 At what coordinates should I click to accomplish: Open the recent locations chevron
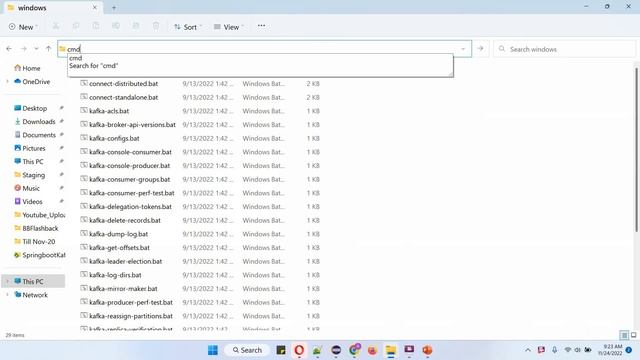[36, 49]
